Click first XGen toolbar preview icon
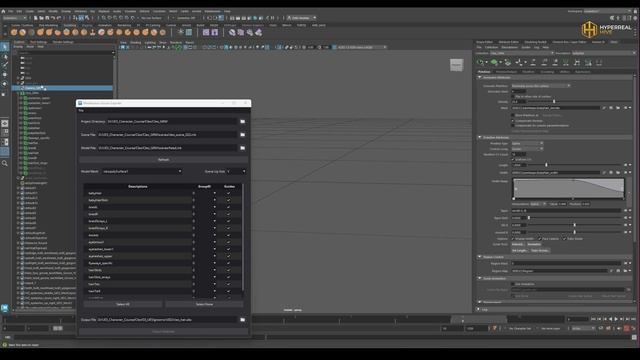This screenshot has width=640, height=360. tap(481, 62)
